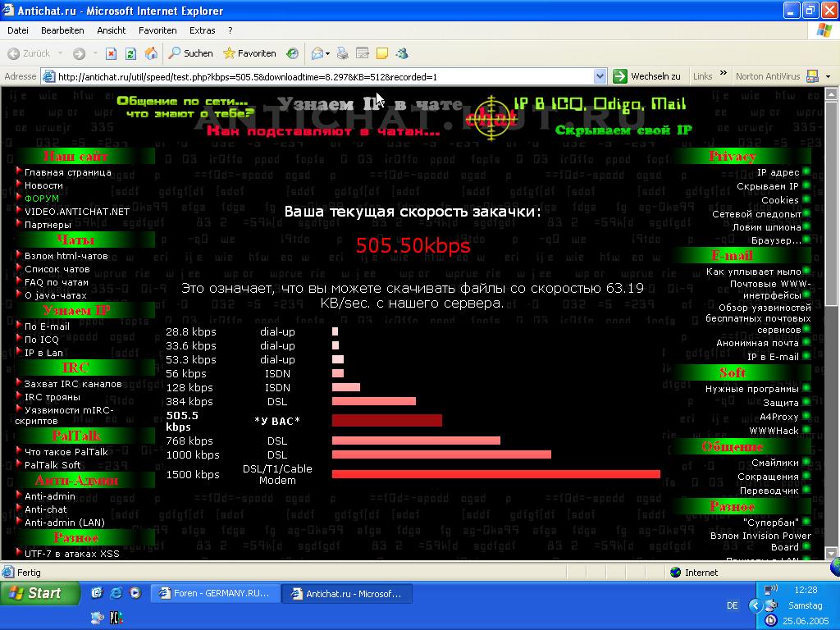Screen dimensions: 840x630
Task: Open the Партнеры link
Action: 48,225
